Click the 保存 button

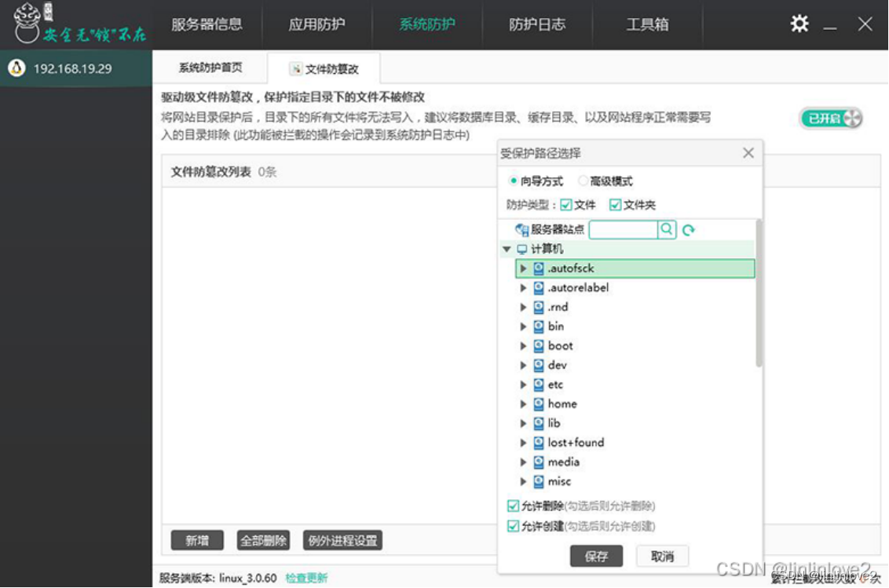596,557
